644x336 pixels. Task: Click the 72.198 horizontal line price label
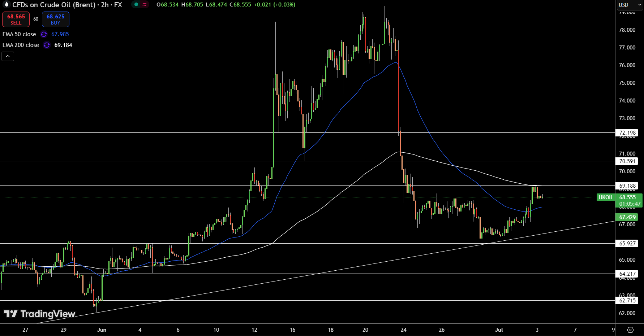[x=627, y=133]
